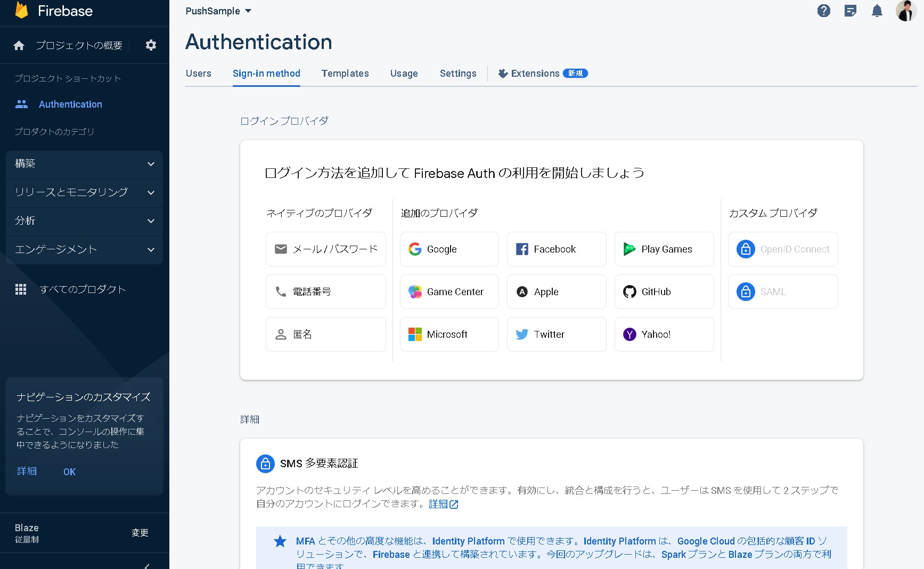Viewport: 924px width, 569px height.
Task: Select the Facebook provider
Action: click(x=556, y=249)
